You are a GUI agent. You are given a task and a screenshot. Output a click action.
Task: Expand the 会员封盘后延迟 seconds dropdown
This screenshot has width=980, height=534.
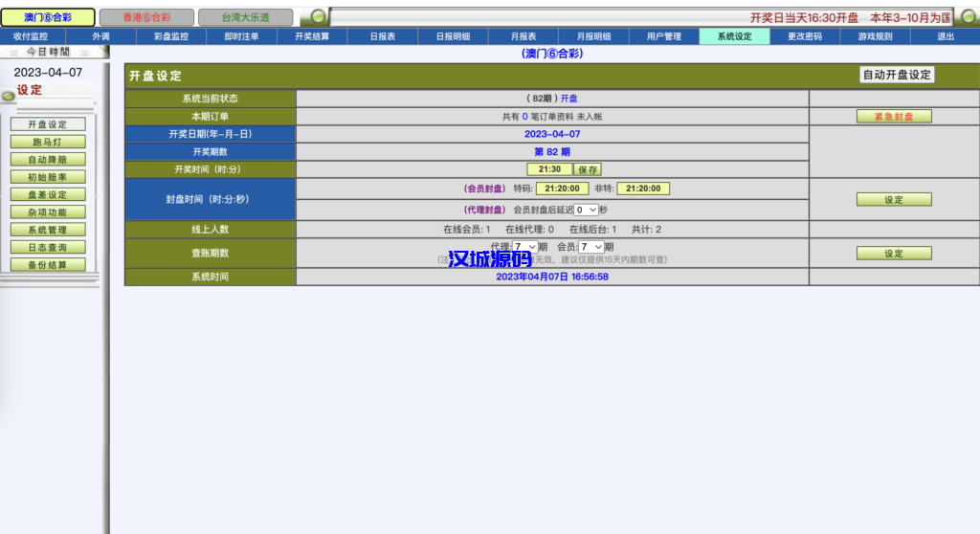[587, 210]
